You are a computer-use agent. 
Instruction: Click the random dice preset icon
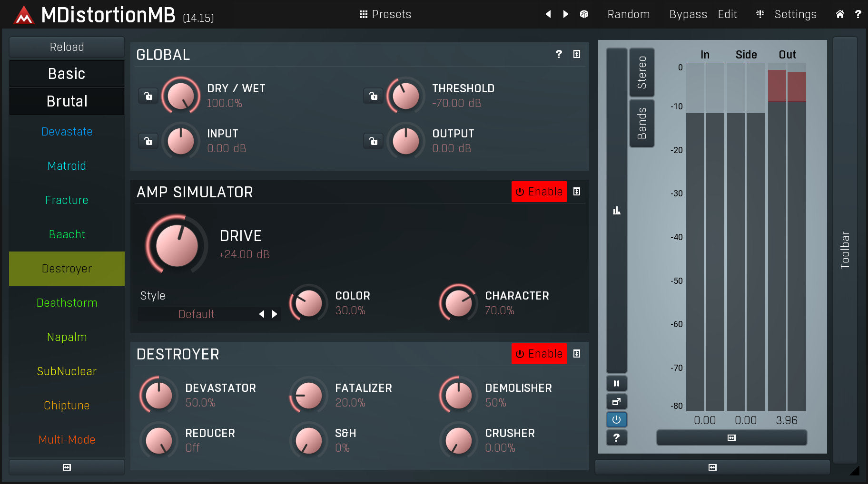click(584, 14)
